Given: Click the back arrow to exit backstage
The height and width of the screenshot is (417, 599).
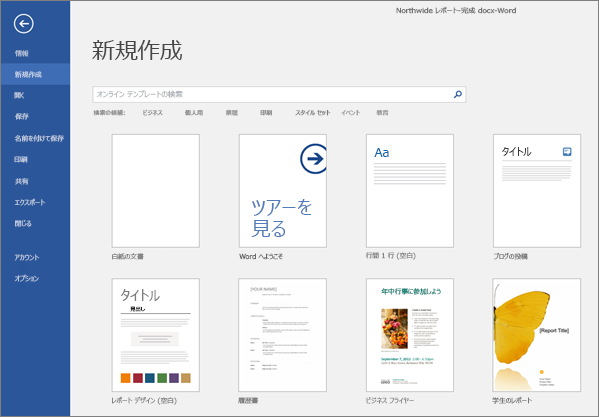Looking at the screenshot, I should 24,24.
